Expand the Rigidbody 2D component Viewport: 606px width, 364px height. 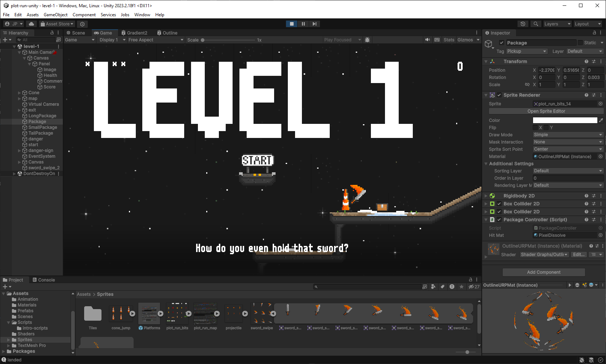click(486, 196)
